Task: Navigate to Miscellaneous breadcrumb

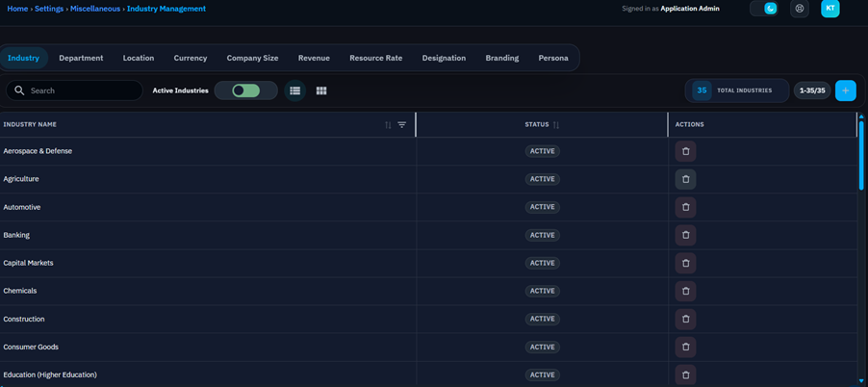Action: point(95,9)
